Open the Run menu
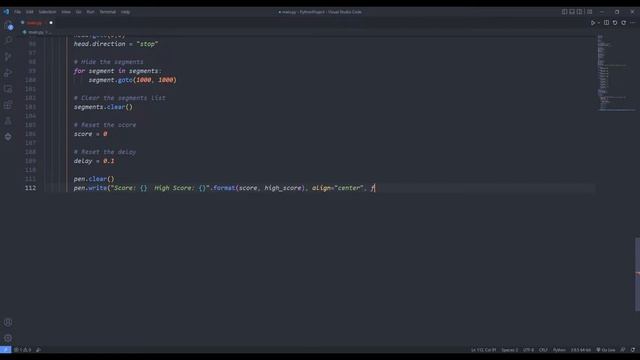 pos(91,12)
